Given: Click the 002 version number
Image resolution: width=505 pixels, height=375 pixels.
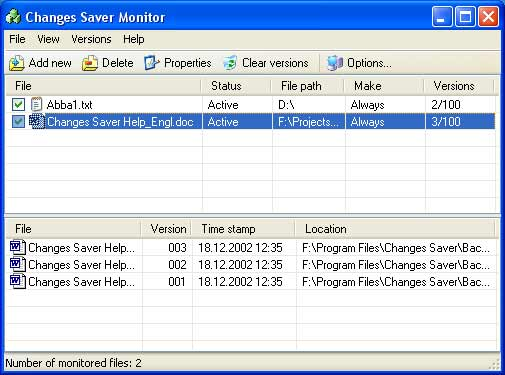Looking at the screenshot, I should point(177,265).
